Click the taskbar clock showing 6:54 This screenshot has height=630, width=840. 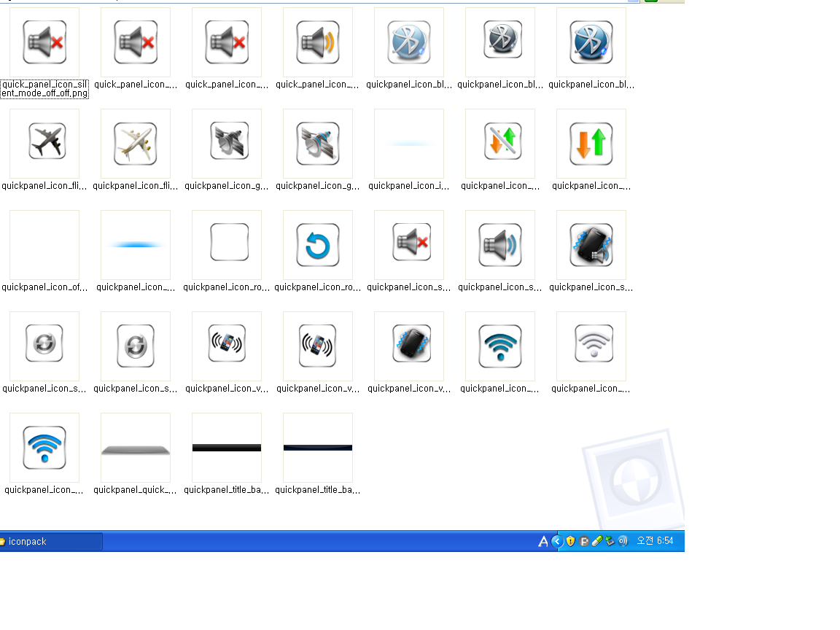tap(655, 541)
